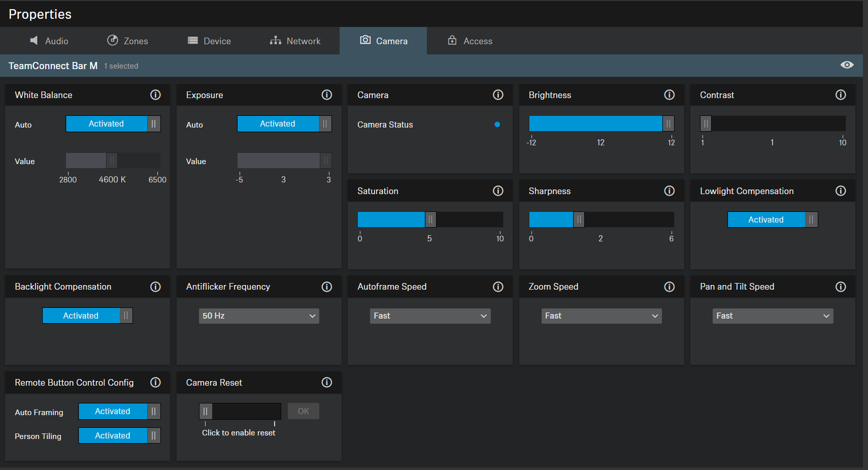Viewport: 868px width, 470px height.
Task: Show info for the Brightness panel
Action: tap(670, 95)
